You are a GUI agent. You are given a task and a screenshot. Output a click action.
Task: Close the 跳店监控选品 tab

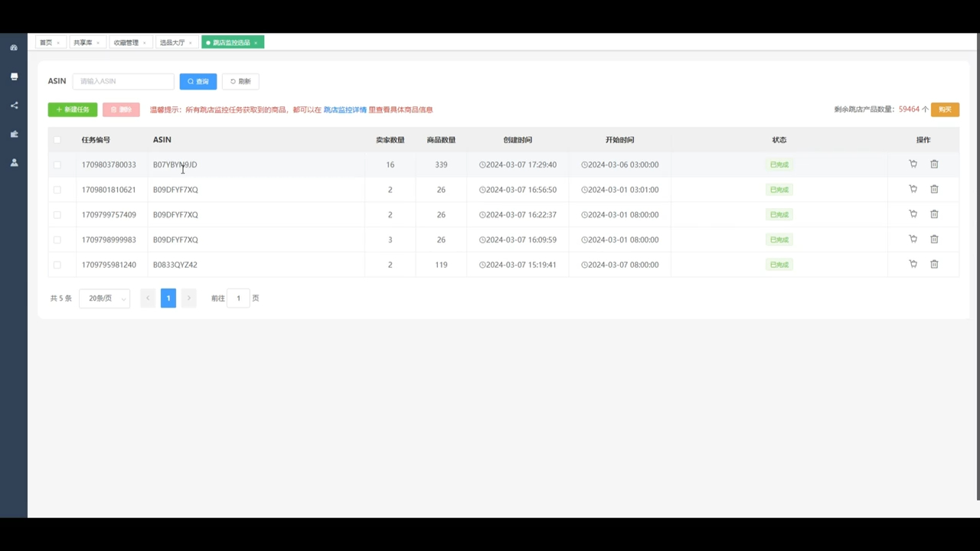(x=256, y=43)
